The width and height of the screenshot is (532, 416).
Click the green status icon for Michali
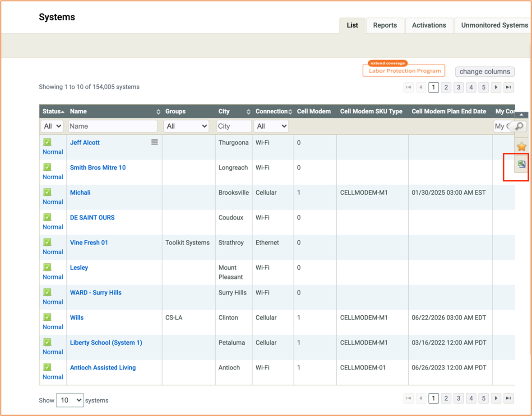pos(47,192)
